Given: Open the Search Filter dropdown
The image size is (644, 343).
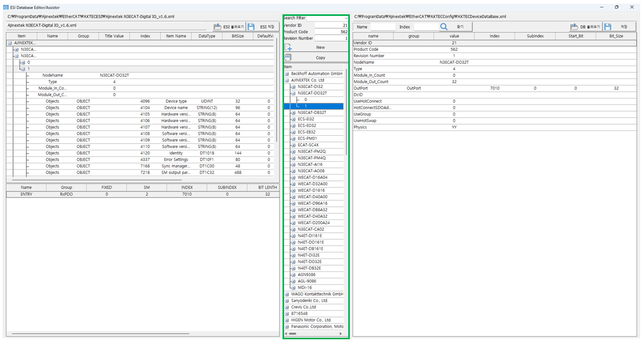Looking at the screenshot, I should [x=346, y=18].
